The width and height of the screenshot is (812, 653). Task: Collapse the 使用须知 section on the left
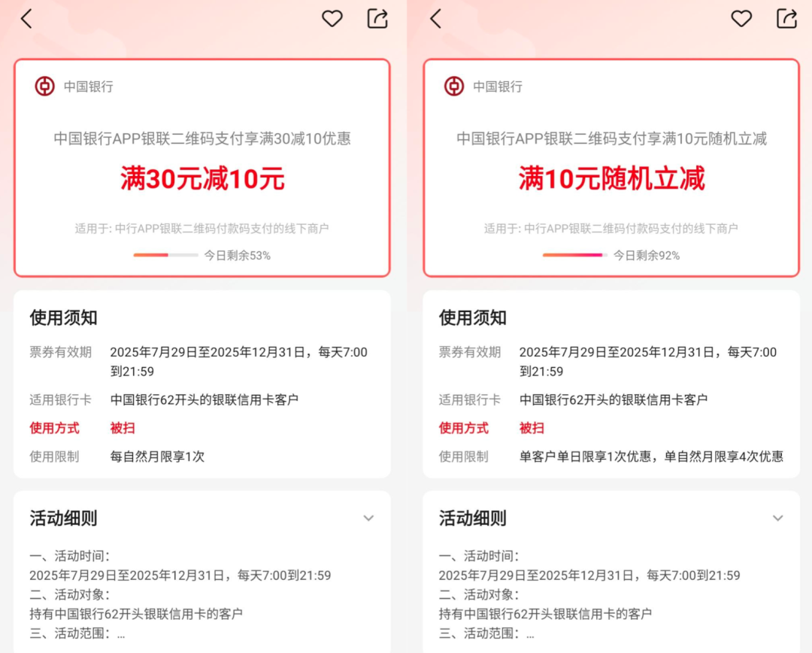click(x=62, y=317)
